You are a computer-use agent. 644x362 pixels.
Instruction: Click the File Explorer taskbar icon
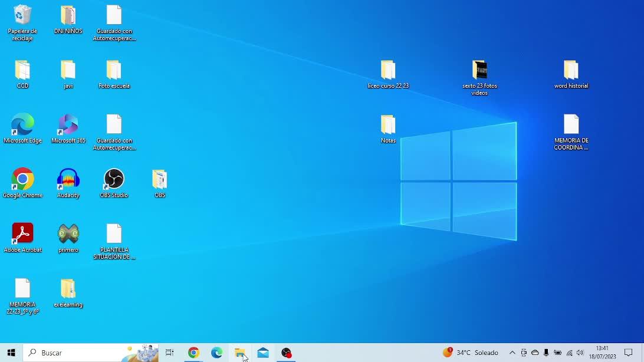[x=240, y=353]
